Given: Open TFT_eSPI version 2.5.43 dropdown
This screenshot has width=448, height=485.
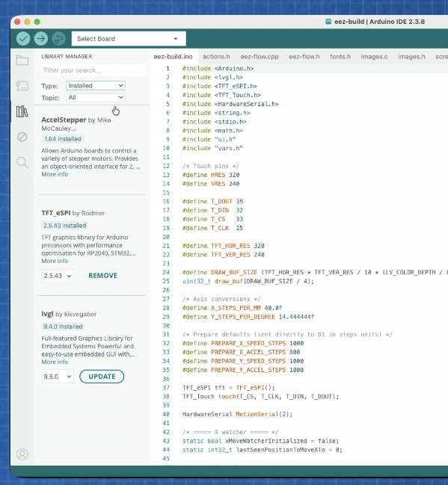Looking at the screenshot, I should (58, 276).
